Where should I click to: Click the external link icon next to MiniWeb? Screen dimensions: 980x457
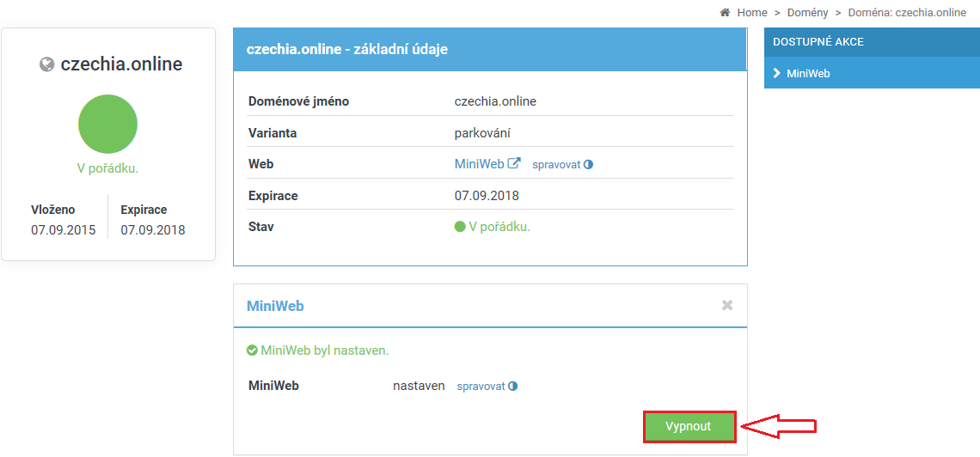click(x=514, y=163)
